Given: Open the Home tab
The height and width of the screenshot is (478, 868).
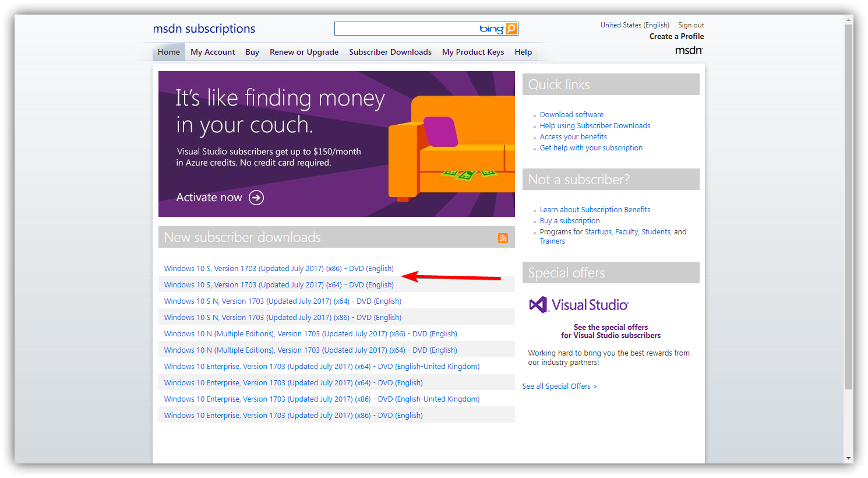Looking at the screenshot, I should (x=169, y=52).
